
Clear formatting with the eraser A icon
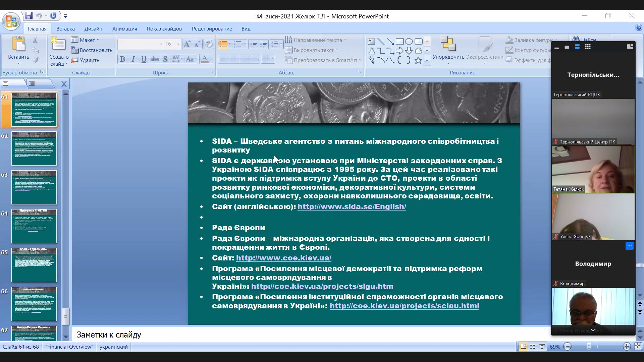coord(209,44)
